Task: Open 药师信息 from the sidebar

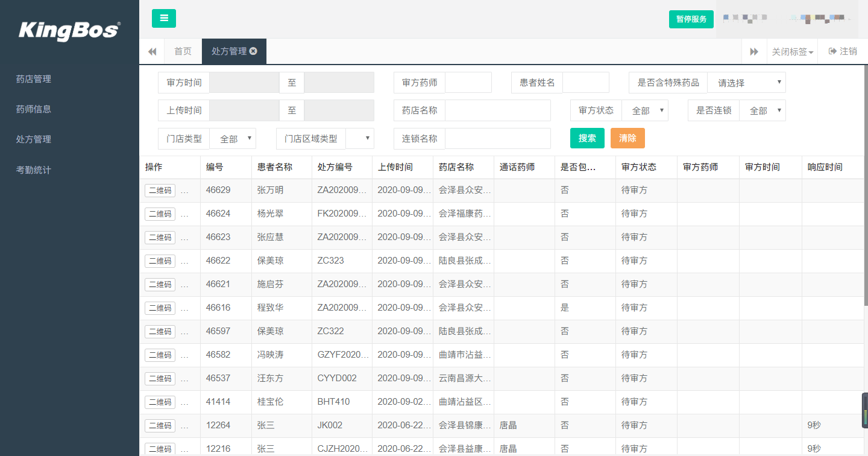Action: click(34, 109)
